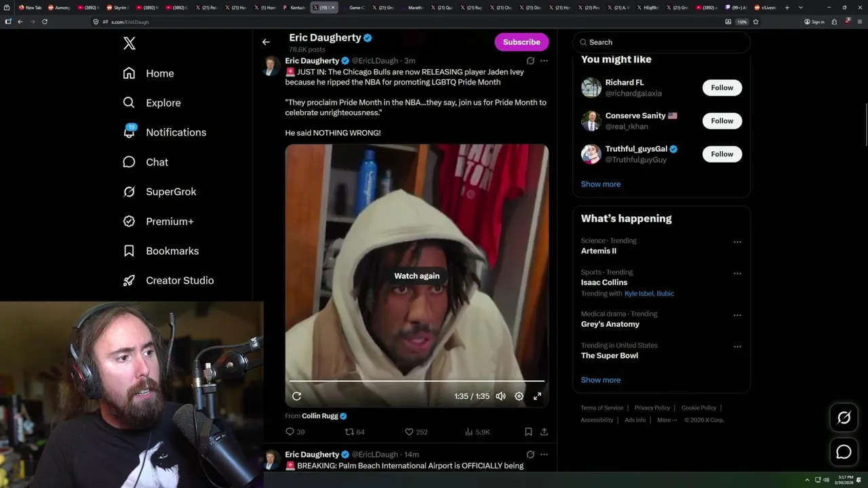Switch to the Kentucky browser tab

pos(295,7)
